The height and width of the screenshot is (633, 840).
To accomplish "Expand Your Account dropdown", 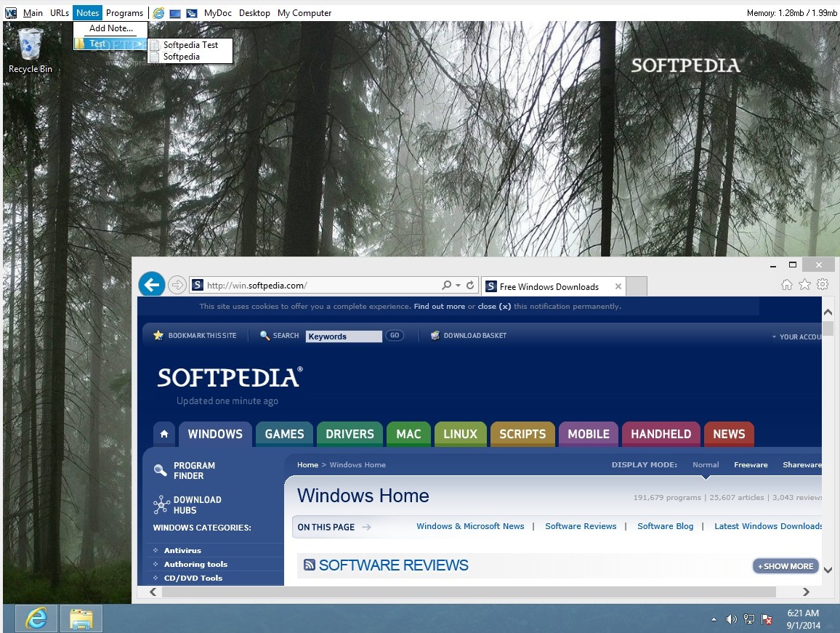I will tap(796, 336).
